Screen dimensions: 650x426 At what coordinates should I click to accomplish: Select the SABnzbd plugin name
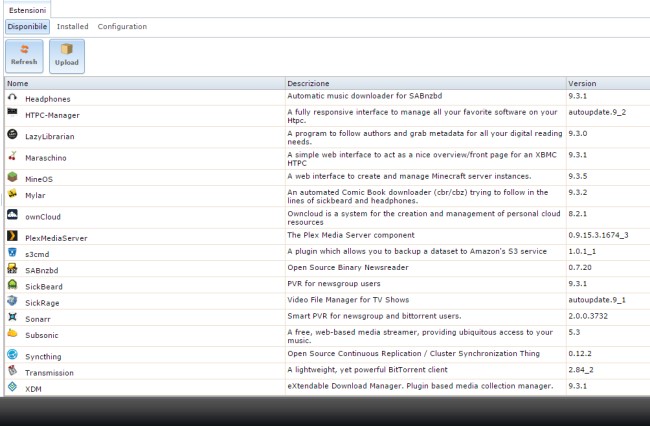coord(42,271)
